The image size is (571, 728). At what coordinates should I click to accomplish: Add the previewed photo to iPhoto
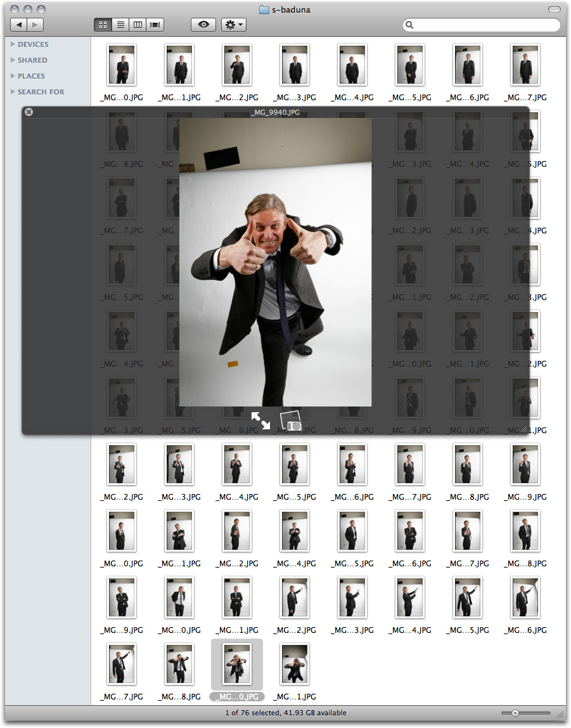pyautogui.click(x=291, y=422)
